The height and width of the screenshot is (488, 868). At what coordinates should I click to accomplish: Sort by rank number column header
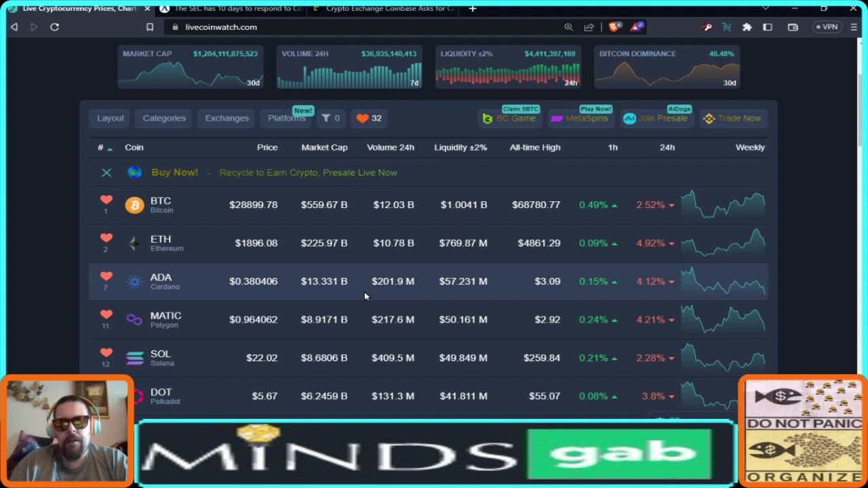104,147
